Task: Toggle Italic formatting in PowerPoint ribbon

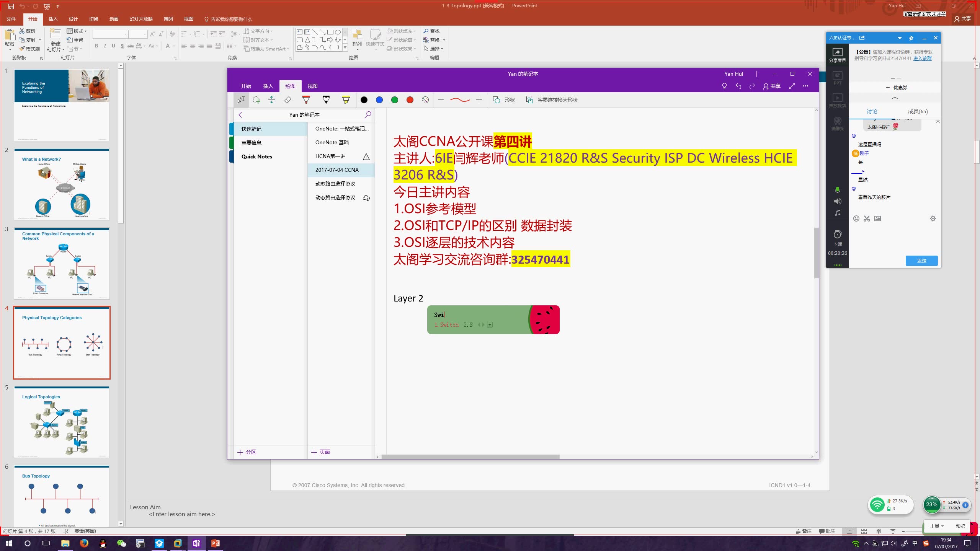Action: coord(105,46)
